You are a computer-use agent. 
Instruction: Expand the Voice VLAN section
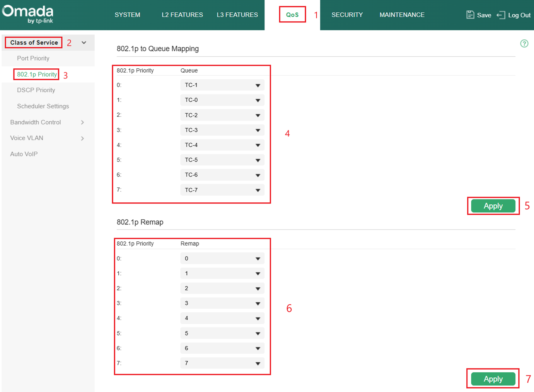point(26,138)
